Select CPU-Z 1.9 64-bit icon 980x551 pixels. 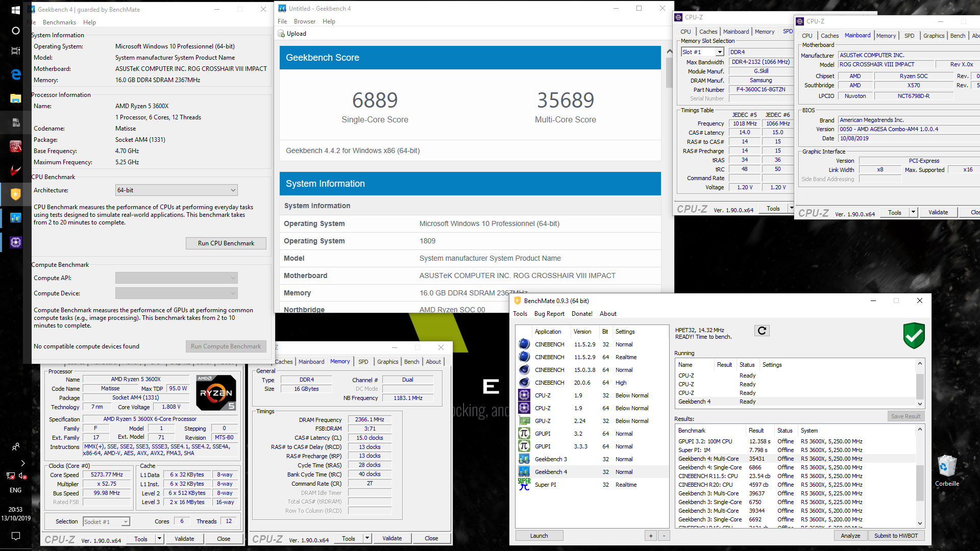click(x=524, y=408)
